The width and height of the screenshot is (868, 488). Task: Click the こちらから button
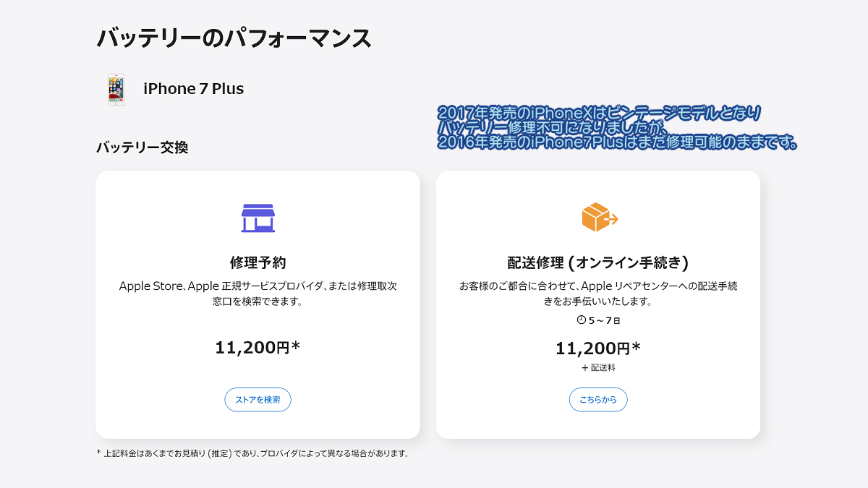coord(598,400)
